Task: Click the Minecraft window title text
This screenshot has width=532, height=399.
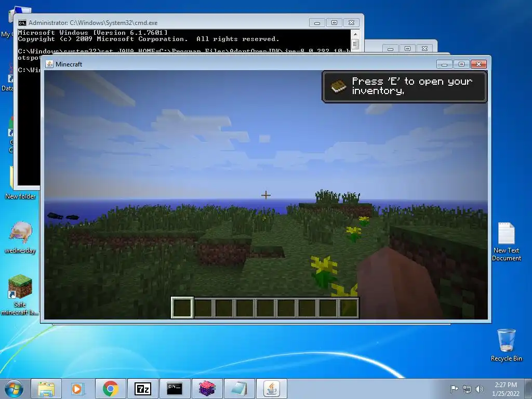Action: [x=69, y=64]
